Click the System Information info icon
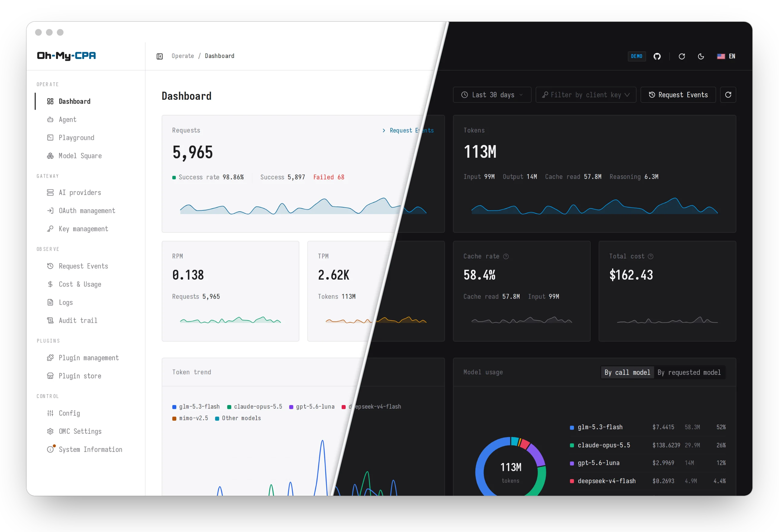Screen dimensions: 779x532 point(50,449)
